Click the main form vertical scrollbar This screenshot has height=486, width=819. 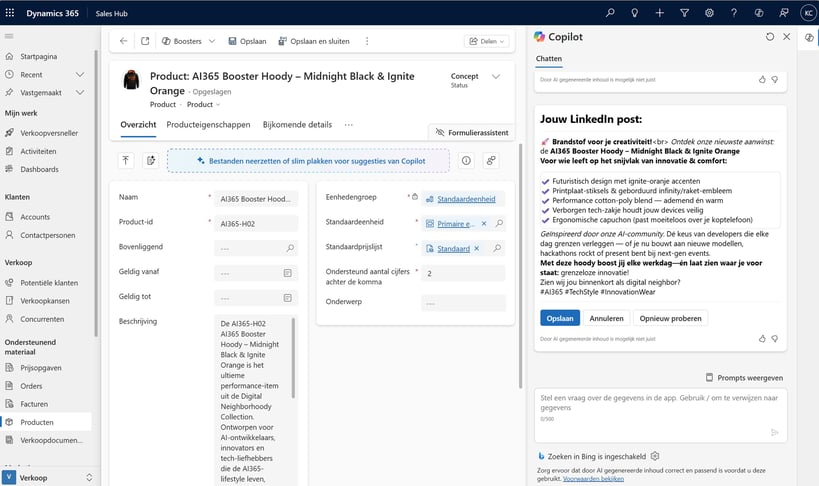coord(520,267)
